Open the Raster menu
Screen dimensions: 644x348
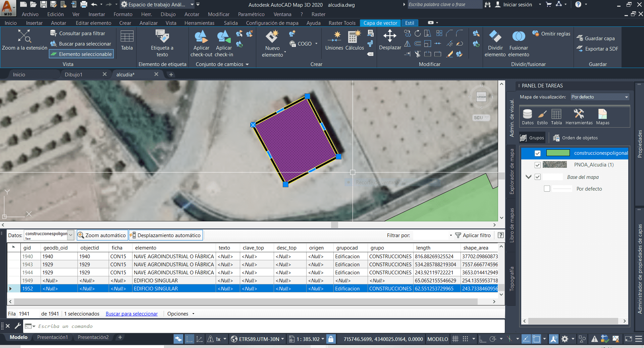[x=318, y=14]
